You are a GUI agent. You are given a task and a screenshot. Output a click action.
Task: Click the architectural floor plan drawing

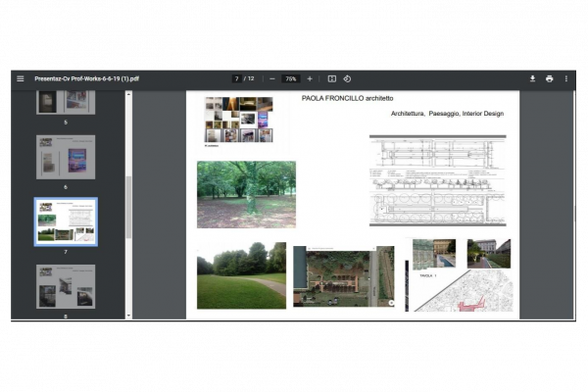point(441,181)
